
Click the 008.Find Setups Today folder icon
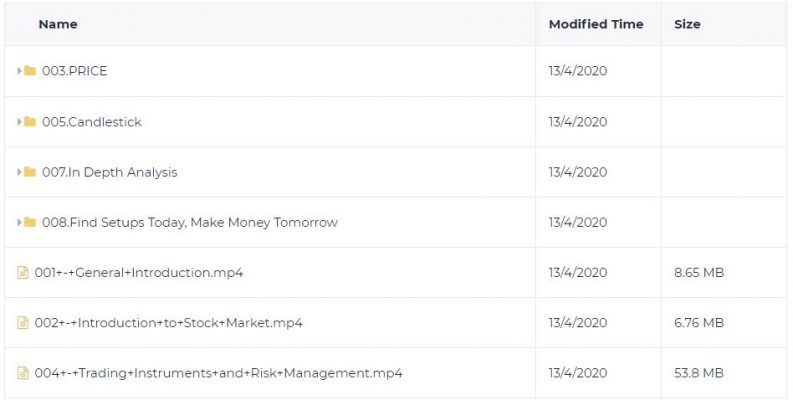click(x=30, y=222)
